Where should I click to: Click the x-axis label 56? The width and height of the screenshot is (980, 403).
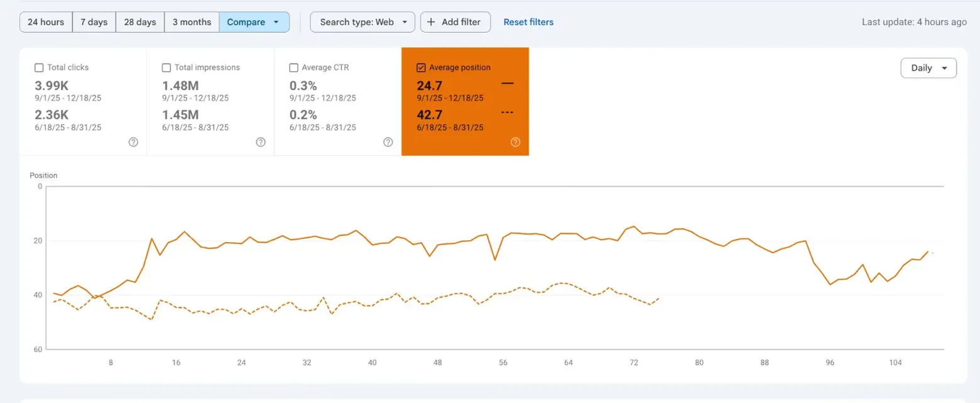pos(503,363)
